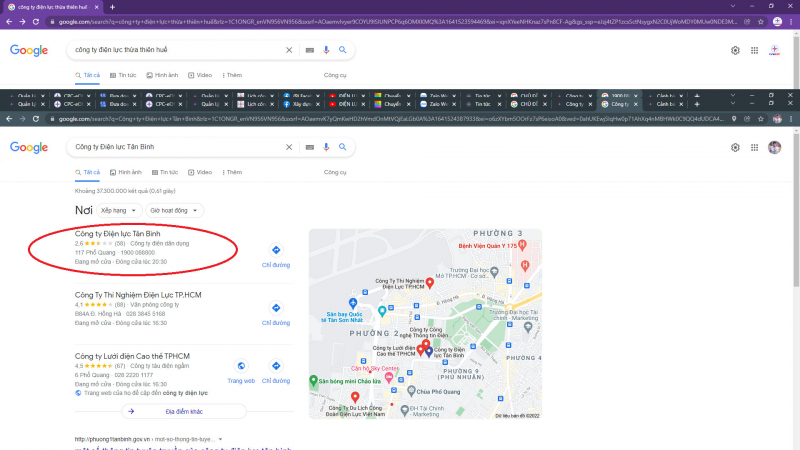Screen dimensions: 800x450
Task: Open 'Tin tức' tab under thừa thiên huế search
Action: [122, 75]
